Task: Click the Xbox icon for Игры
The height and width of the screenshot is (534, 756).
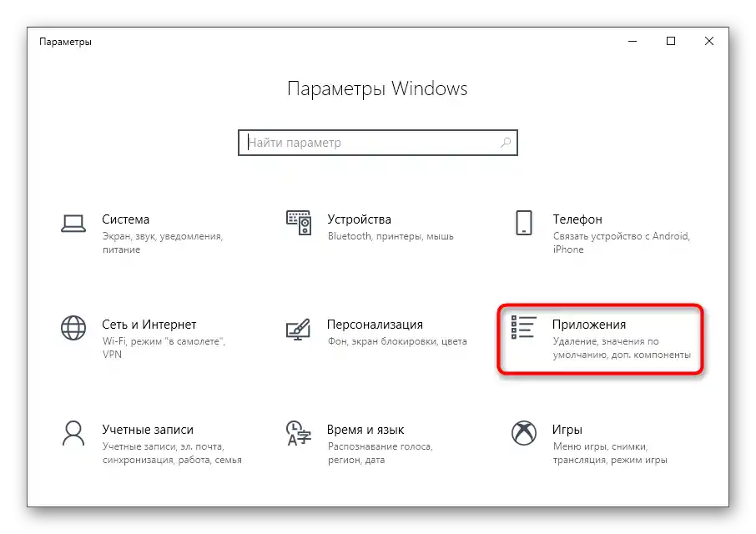Action: pos(523,433)
